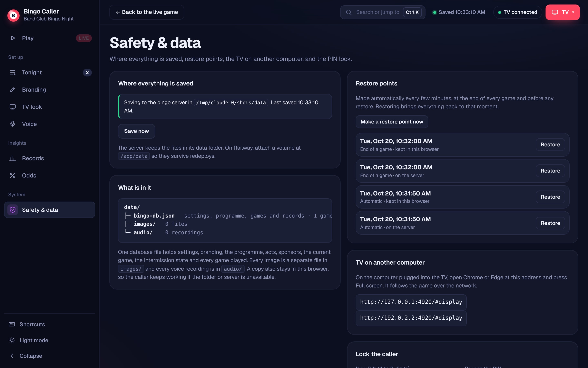Image resolution: width=588 pixels, height=368 pixels.
Task: Click the Play triangle icon
Action: tap(13, 38)
